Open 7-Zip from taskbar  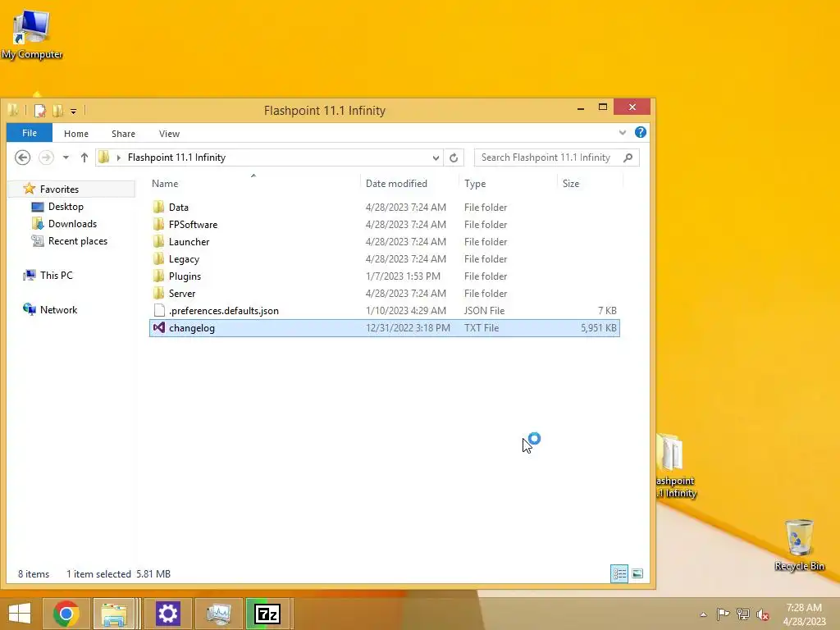click(267, 614)
